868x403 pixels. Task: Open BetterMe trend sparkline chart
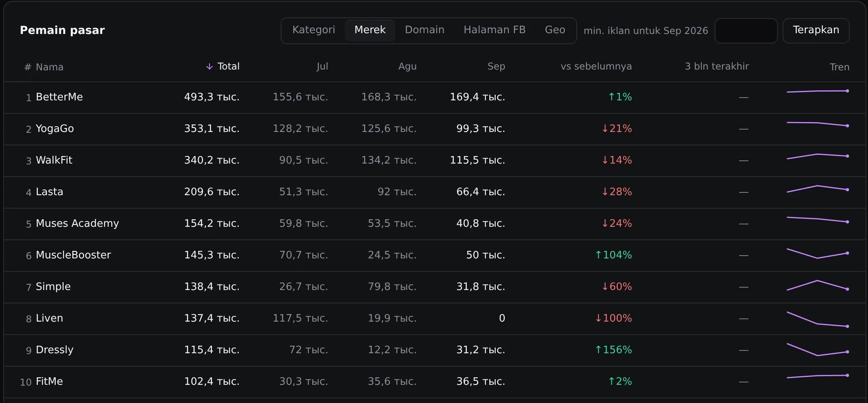click(x=818, y=91)
